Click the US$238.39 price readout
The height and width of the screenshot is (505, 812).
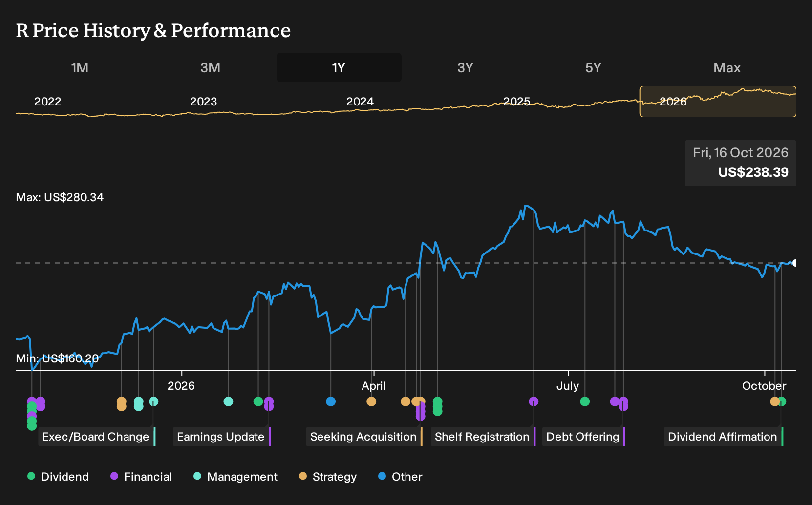(x=753, y=172)
